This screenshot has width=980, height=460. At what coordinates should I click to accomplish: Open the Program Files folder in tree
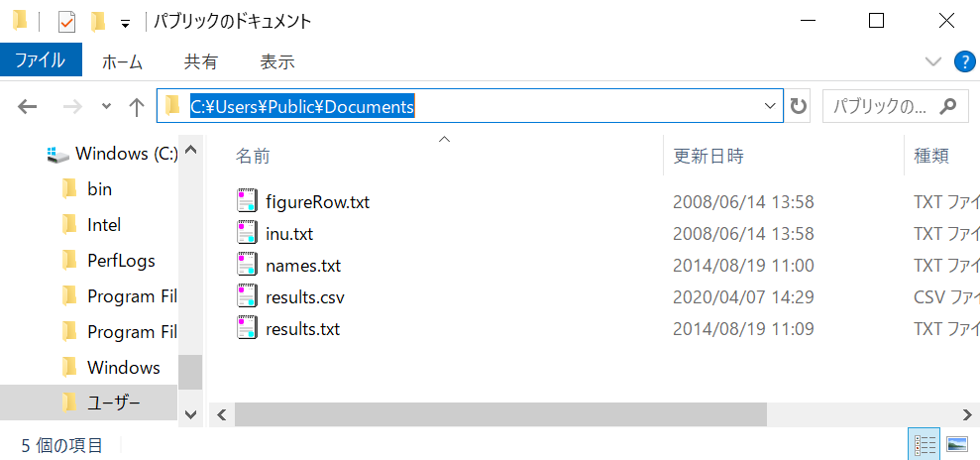coord(131,296)
